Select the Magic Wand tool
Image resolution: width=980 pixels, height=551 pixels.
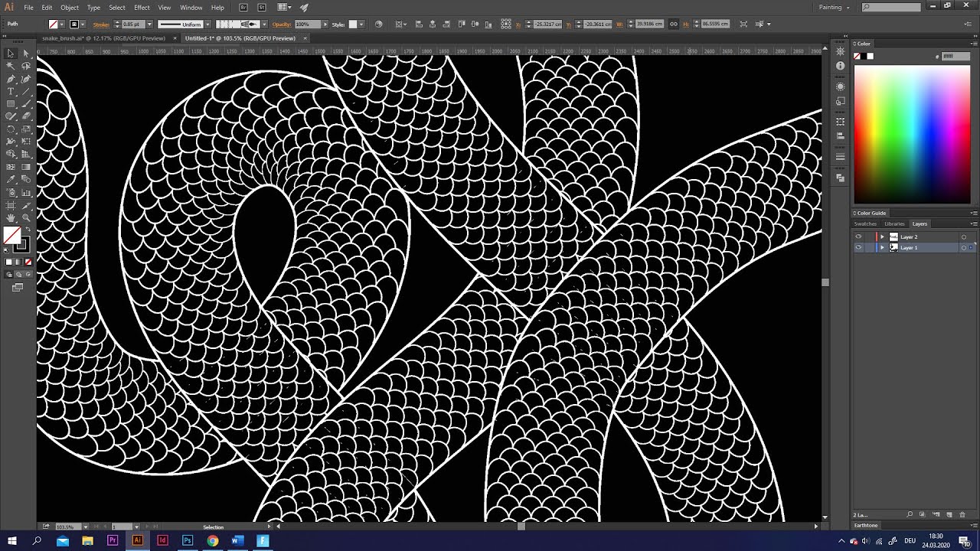point(11,67)
